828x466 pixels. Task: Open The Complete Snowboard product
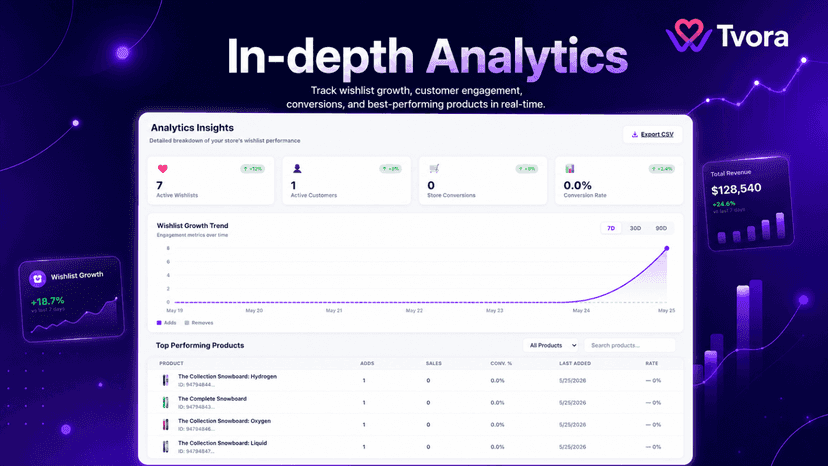coord(212,399)
